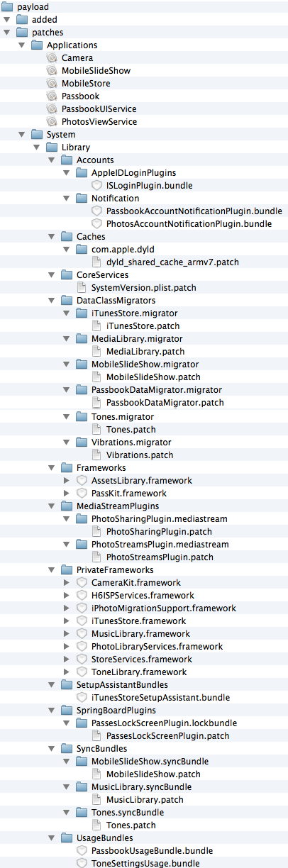Image resolution: width=288 pixels, height=868 pixels.
Task: Collapse the payload root folder
Action: 6,7
